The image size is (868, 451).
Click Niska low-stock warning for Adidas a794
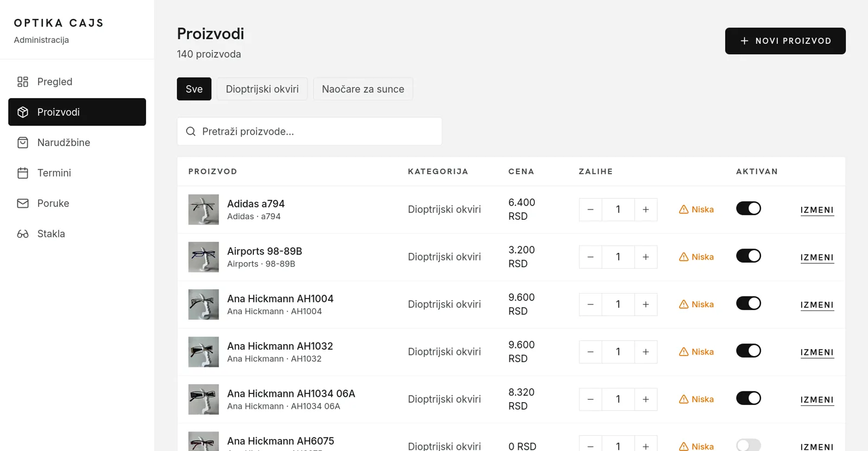point(697,209)
